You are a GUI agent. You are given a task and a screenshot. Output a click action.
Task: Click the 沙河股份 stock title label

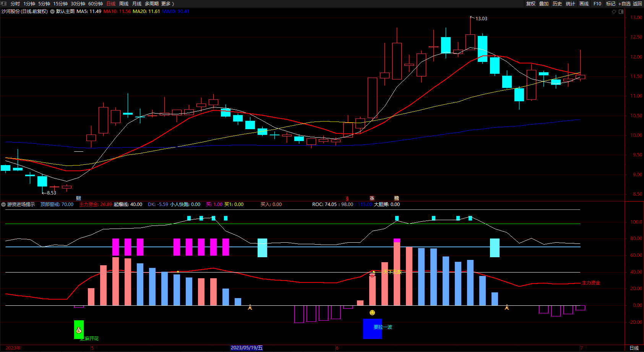point(11,11)
